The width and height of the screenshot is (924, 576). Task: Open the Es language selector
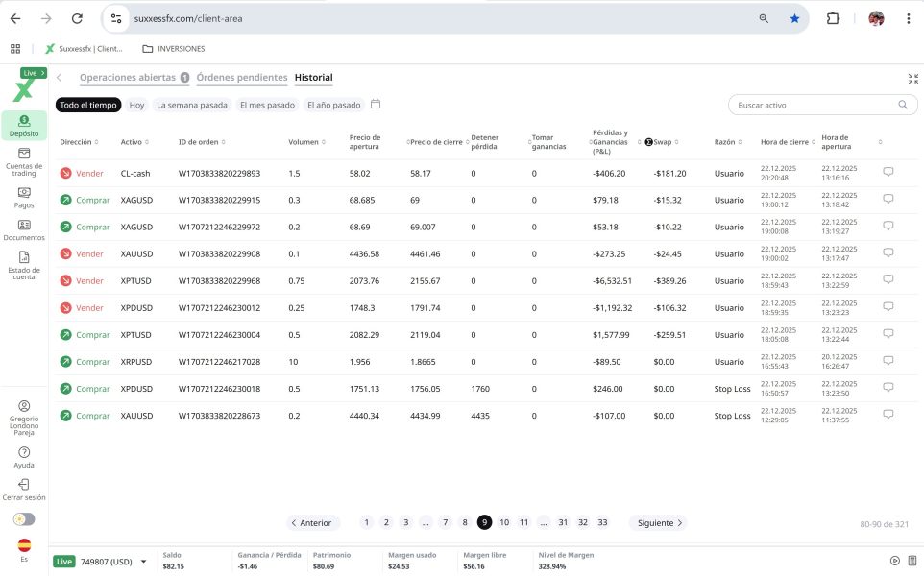pyautogui.click(x=24, y=549)
